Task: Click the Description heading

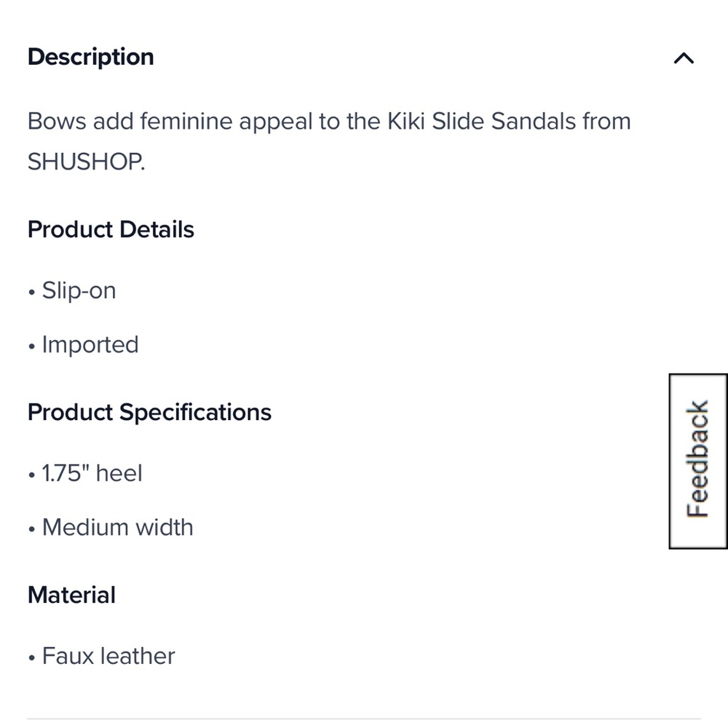Action: pos(90,57)
